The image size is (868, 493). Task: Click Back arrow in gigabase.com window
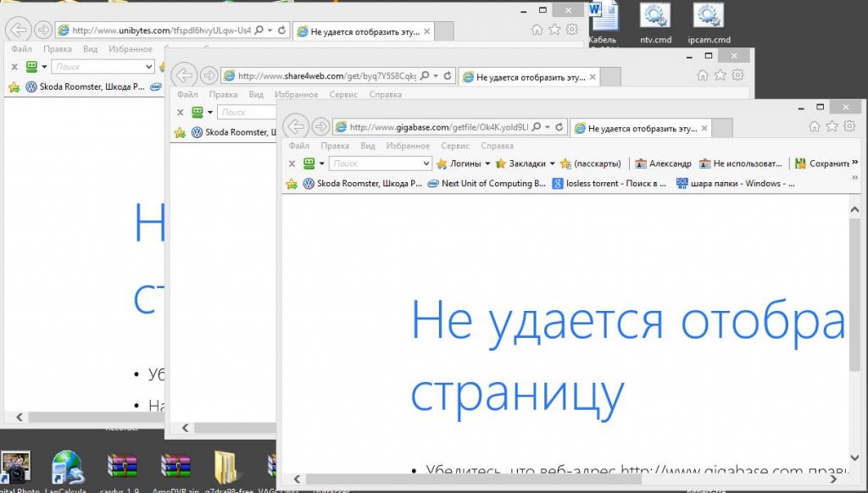click(x=294, y=127)
